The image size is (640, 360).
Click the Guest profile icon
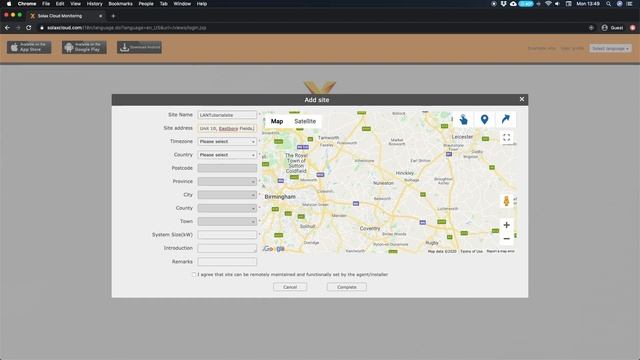tap(604, 28)
